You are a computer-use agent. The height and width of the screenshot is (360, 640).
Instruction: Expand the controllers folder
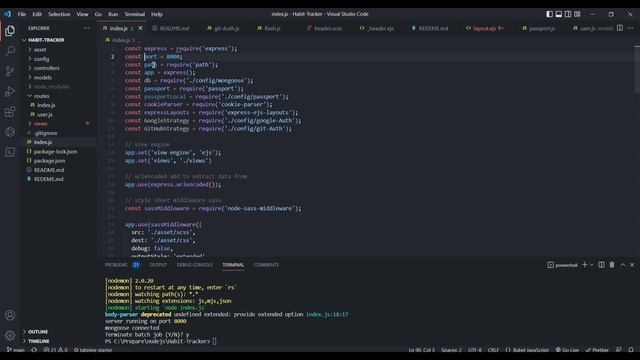(x=47, y=68)
